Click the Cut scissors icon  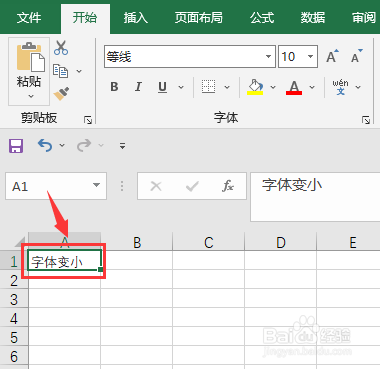[x=61, y=48]
